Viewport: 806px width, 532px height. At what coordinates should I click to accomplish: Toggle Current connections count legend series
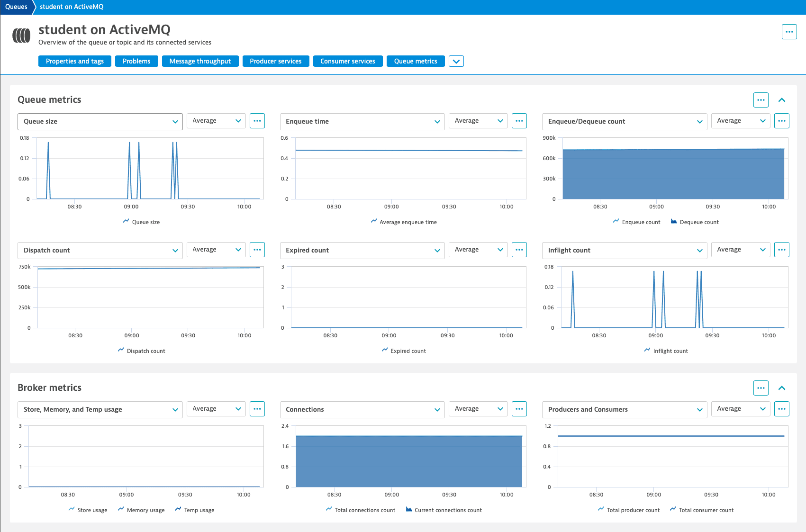point(444,510)
